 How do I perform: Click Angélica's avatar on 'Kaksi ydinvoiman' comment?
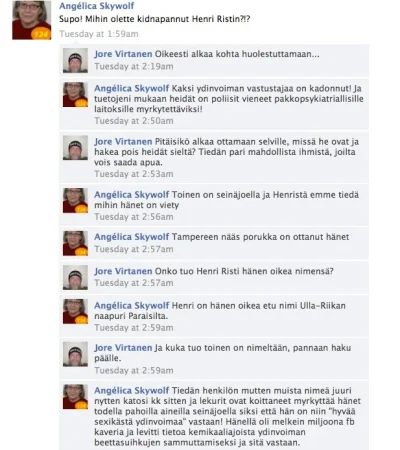pos(75,95)
